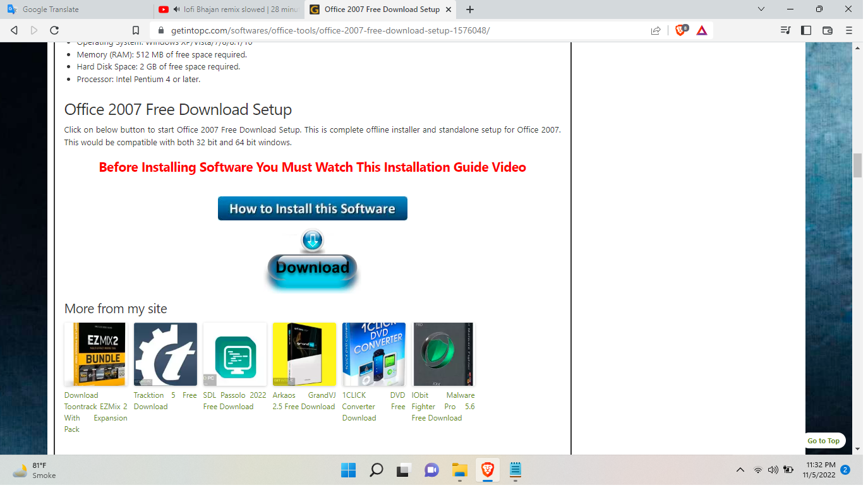Follow Download Toontrack EZMix 2 link
The width and height of the screenshot is (868, 490).
(95, 412)
